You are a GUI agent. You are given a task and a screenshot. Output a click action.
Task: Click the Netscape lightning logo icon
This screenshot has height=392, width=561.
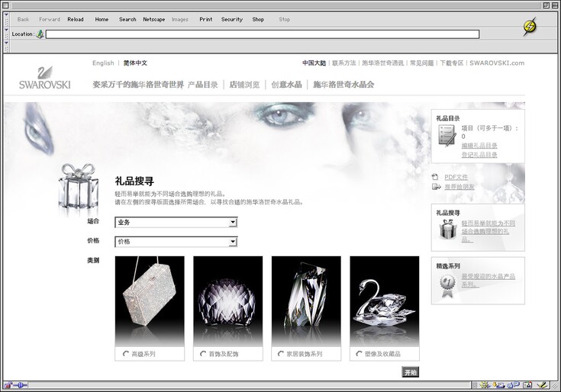click(530, 27)
